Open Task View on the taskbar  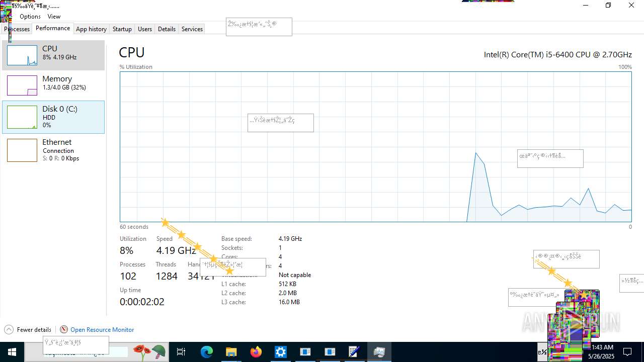coord(181,352)
